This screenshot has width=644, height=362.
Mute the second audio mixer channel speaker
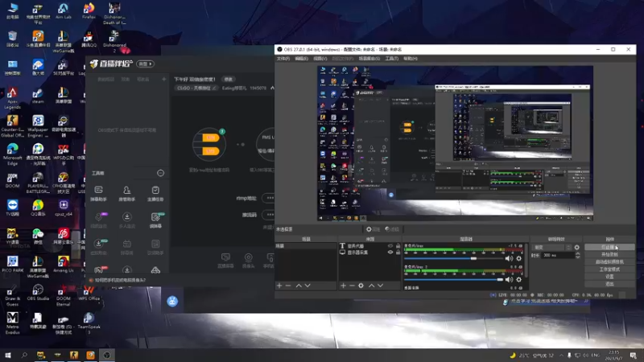[509, 279]
